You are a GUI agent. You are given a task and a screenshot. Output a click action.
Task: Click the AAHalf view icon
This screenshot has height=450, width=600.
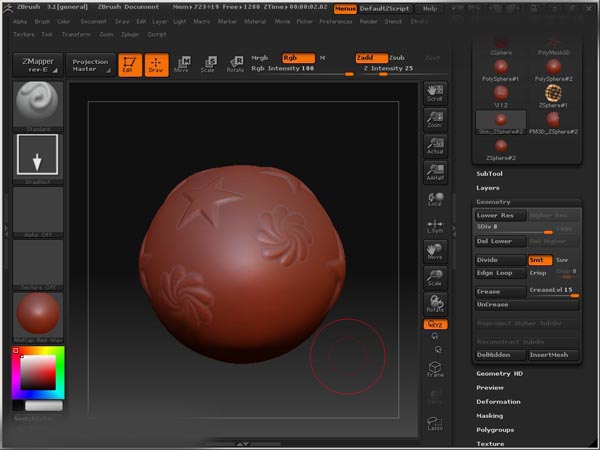(435, 172)
